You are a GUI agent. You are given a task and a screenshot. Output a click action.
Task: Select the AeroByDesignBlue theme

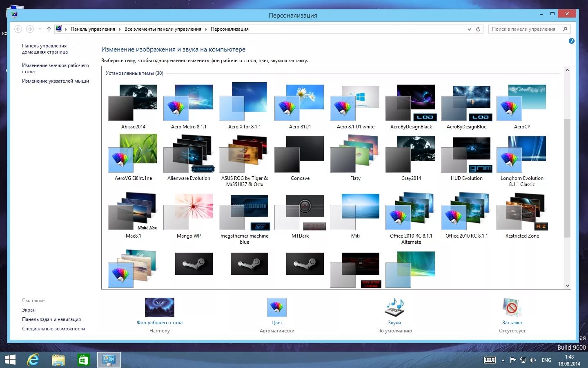tap(466, 106)
